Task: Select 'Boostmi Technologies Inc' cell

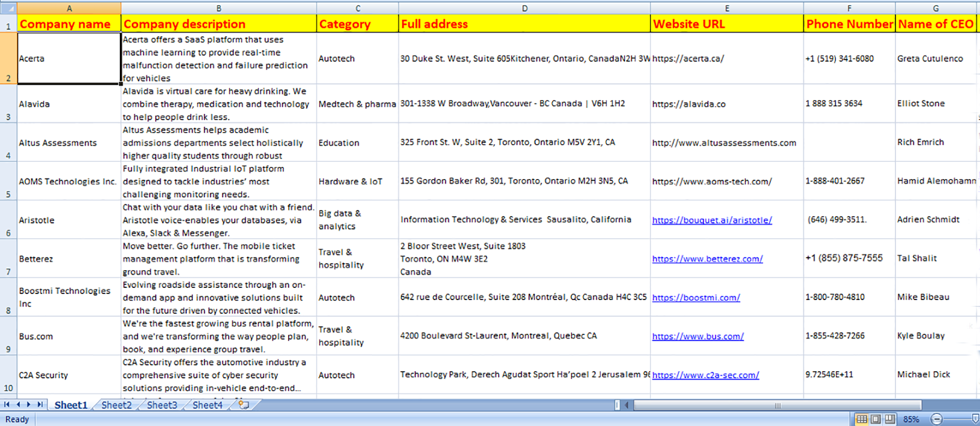Action: (x=69, y=297)
